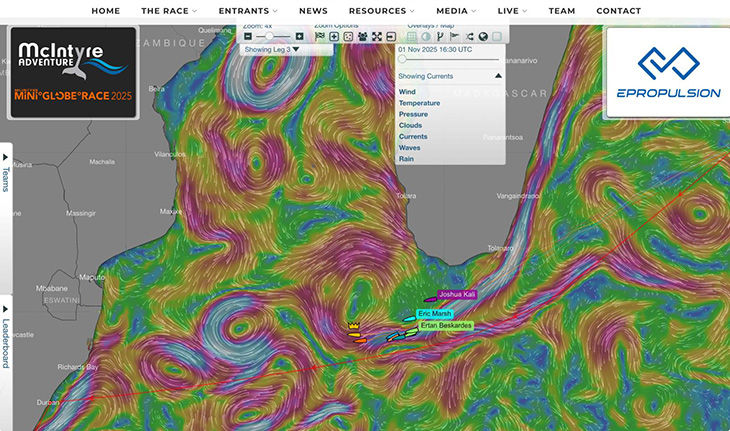Click the globe map overlay icon
This screenshot has width=730, height=431.
tap(483, 36)
